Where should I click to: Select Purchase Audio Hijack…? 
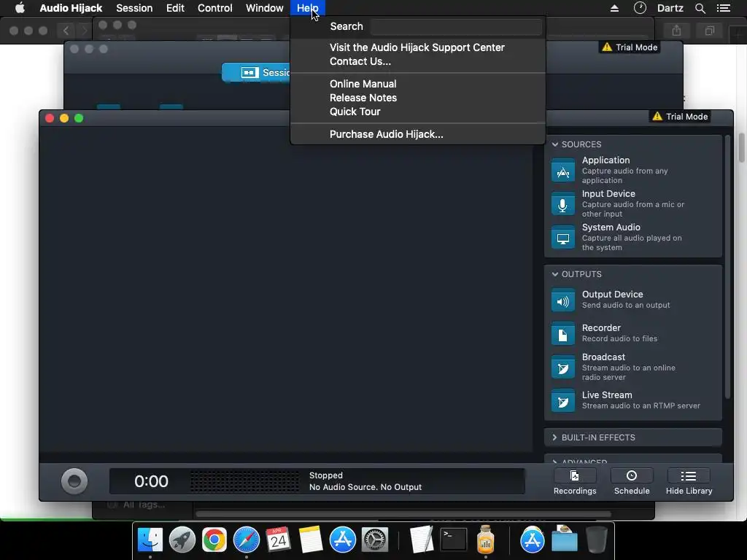(387, 134)
